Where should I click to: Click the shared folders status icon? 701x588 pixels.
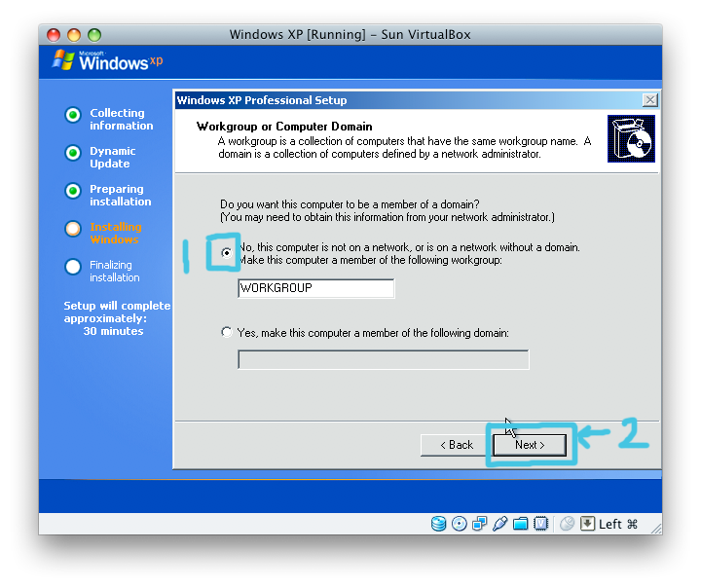tap(520, 523)
